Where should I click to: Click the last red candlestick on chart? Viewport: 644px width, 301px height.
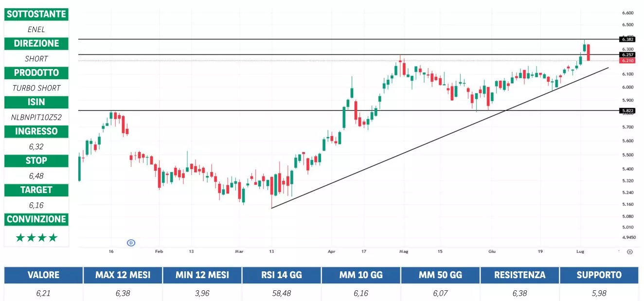589,52
